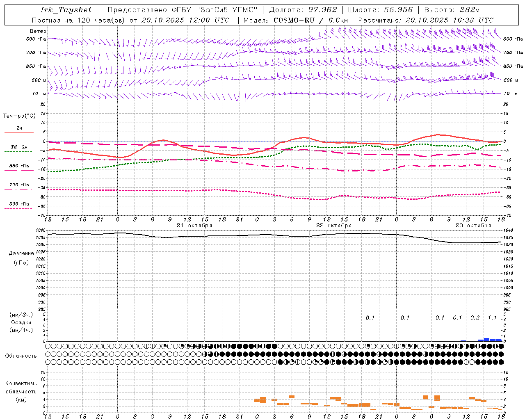Click the station title Irk_Tayshet
The height and width of the screenshot is (420, 525).
tap(66, 10)
